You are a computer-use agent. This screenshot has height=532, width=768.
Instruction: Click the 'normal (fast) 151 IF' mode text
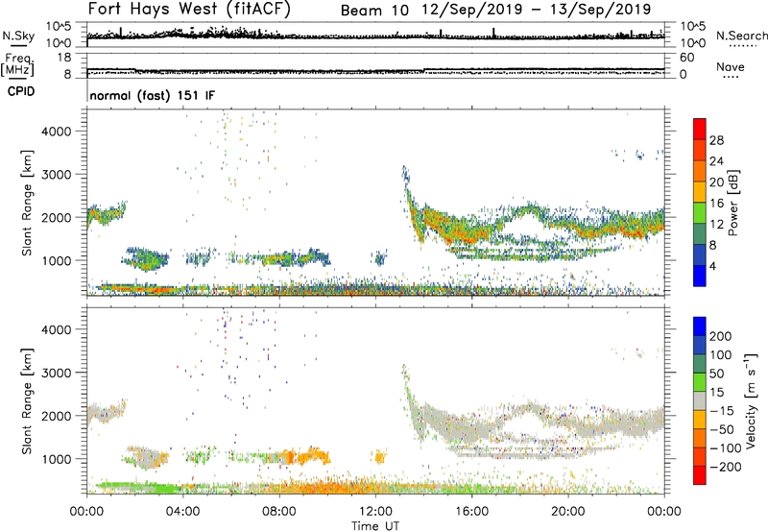pos(153,95)
